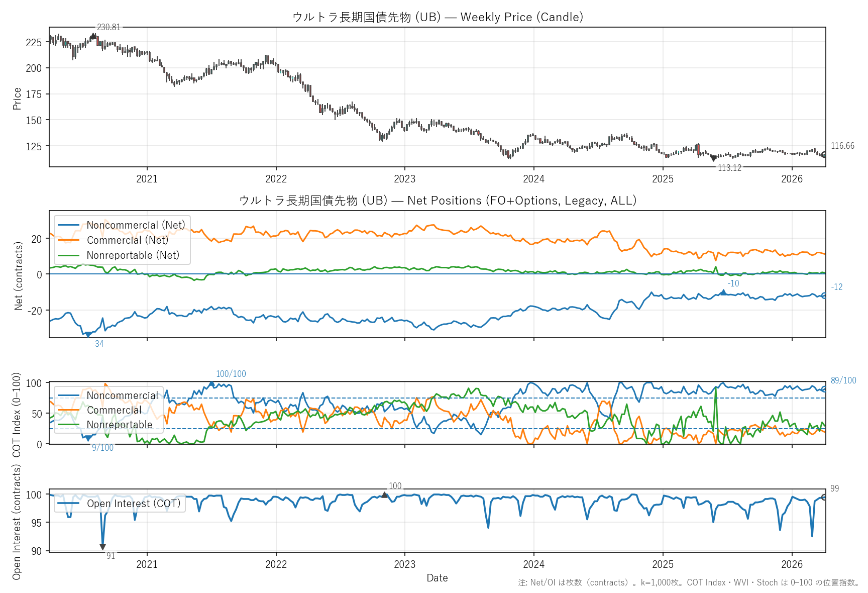Click Commercial in the COT Index legend

pyautogui.click(x=114, y=410)
